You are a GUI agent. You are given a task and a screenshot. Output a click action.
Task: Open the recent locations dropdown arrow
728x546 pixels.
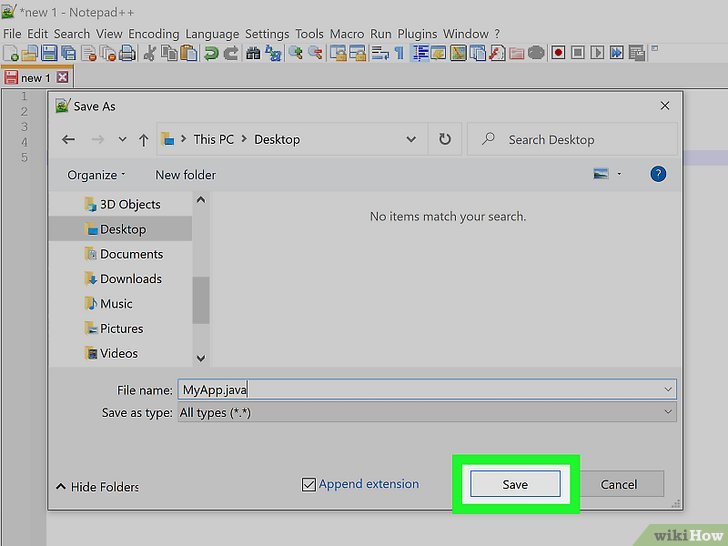click(122, 139)
